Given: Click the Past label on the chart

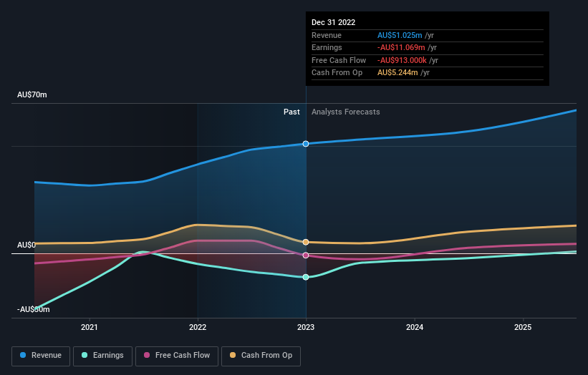Looking at the screenshot, I should click(291, 112).
